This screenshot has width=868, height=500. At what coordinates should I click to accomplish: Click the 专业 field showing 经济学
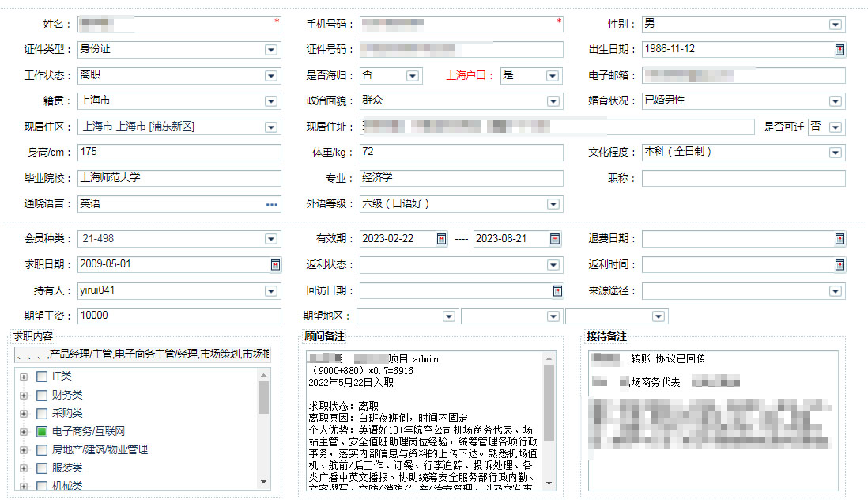(462, 178)
